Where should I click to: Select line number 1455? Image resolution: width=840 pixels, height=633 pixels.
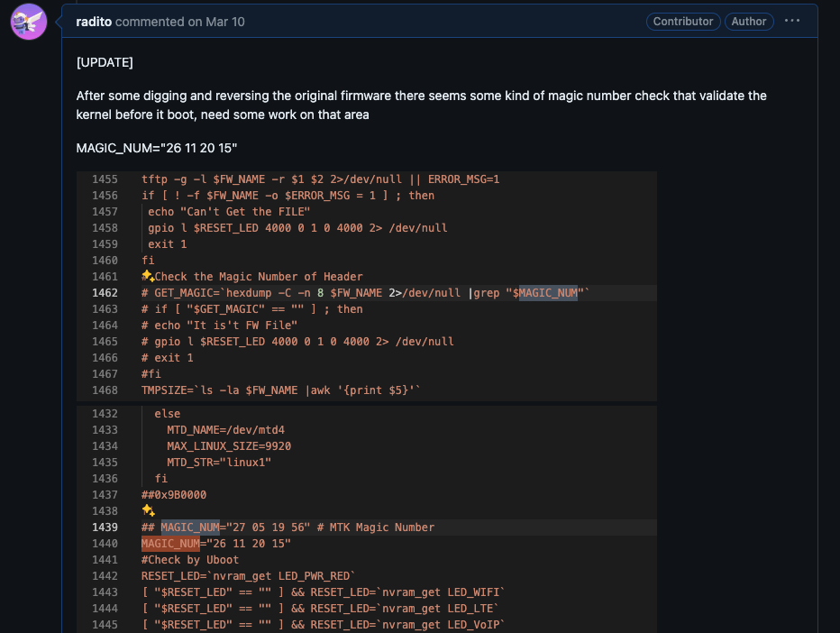105,179
